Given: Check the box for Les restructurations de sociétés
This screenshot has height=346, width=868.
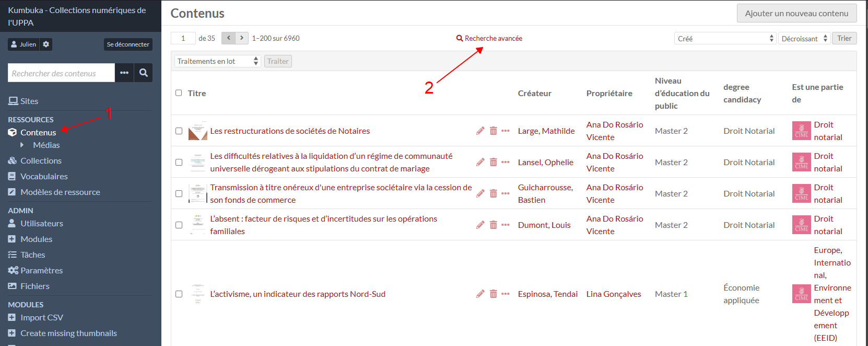Looking at the screenshot, I should [x=179, y=131].
